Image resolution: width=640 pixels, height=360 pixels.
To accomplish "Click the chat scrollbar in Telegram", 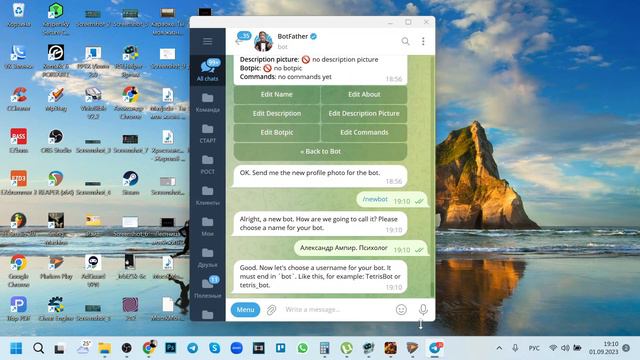I will (432, 176).
